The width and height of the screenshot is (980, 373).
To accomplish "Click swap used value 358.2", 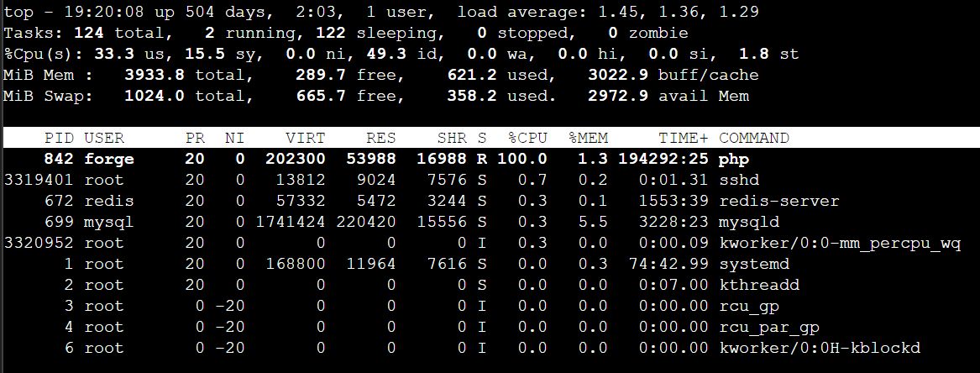I will tap(472, 97).
